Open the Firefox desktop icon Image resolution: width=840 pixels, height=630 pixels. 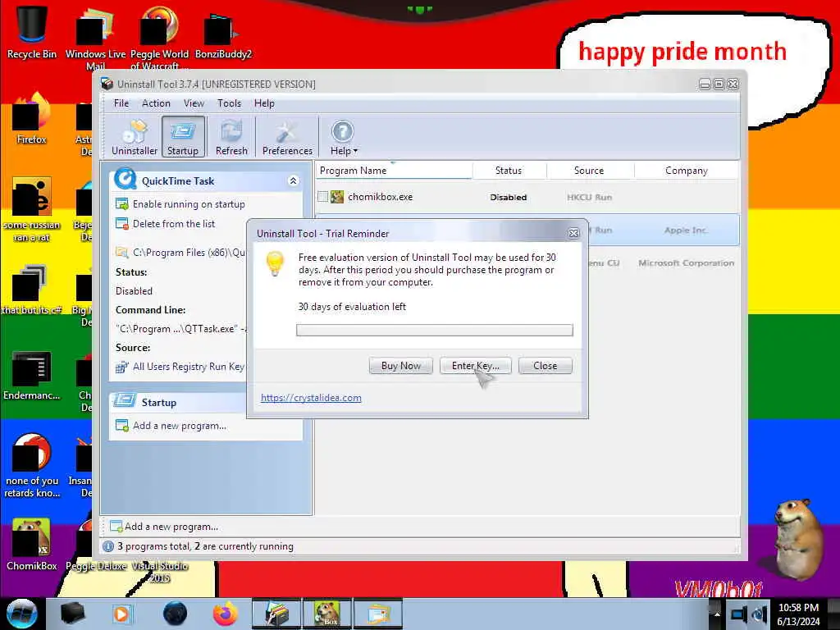click(32, 118)
